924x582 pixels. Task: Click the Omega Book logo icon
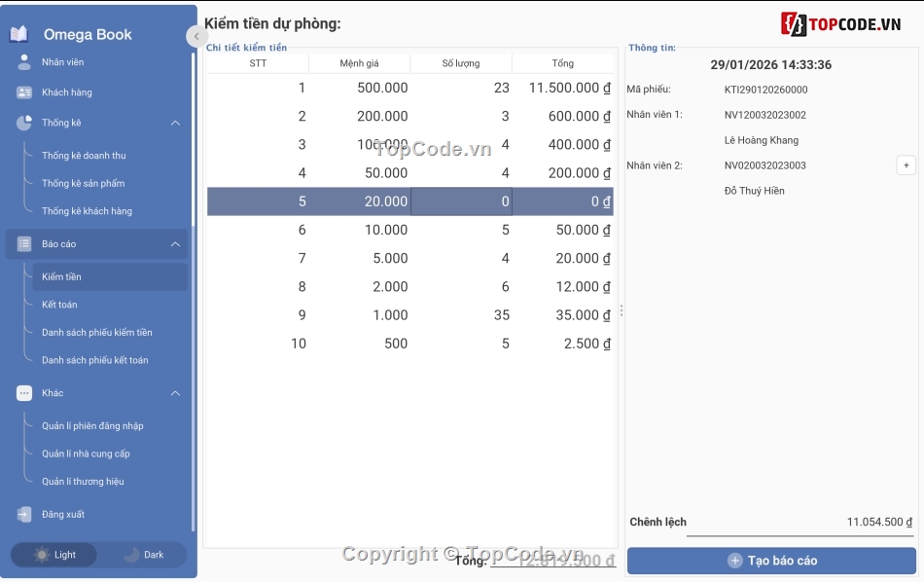click(x=18, y=34)
